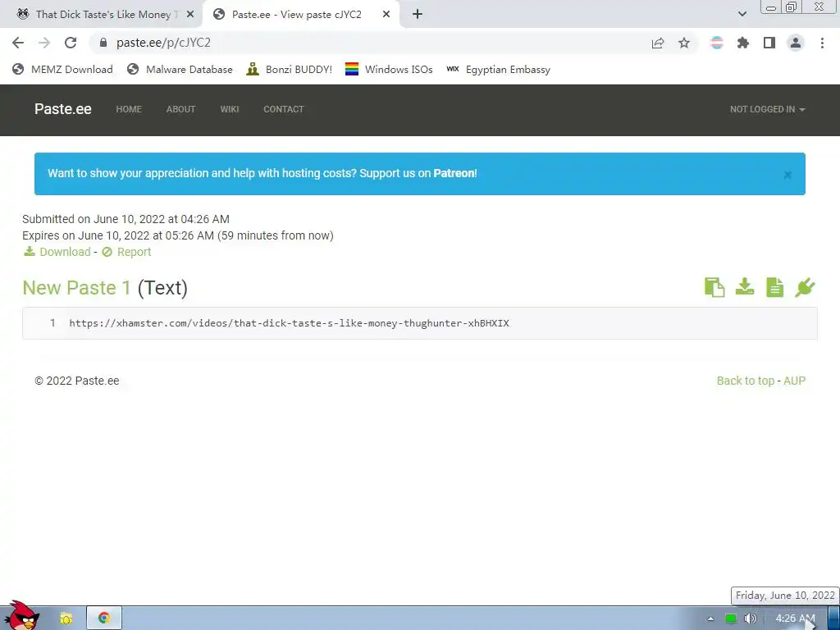This screenshot has width=840, height=630.
Task: Click the Angry Birds start button
Action: coord(22,616)
